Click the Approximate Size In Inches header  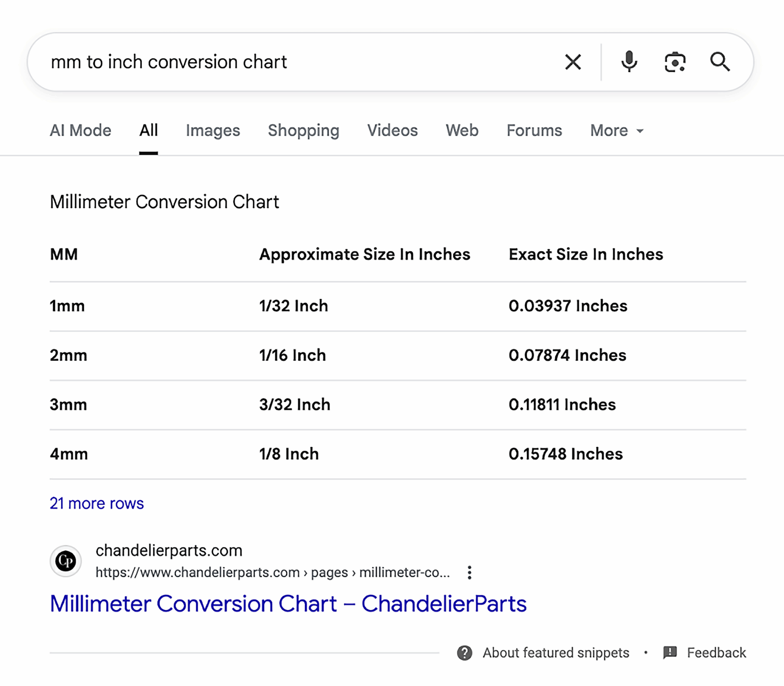pyautogui.click(x=364, y=254)
